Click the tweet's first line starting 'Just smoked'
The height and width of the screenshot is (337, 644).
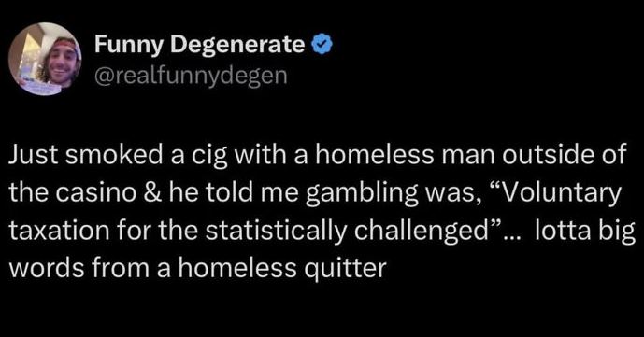[318, 156]
